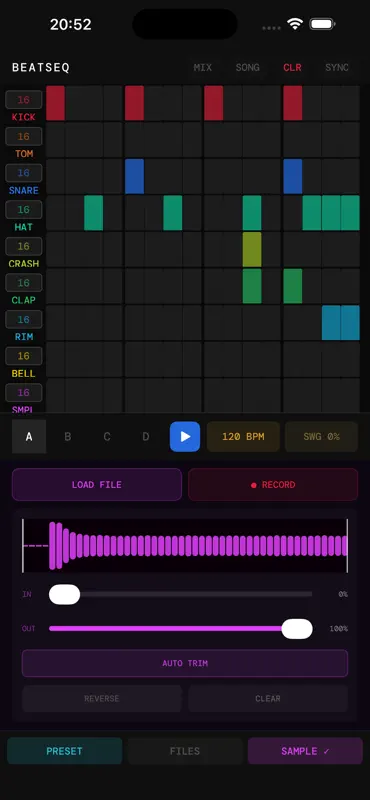
Task: Select the HAT track label
Action: tap(23, 227)
